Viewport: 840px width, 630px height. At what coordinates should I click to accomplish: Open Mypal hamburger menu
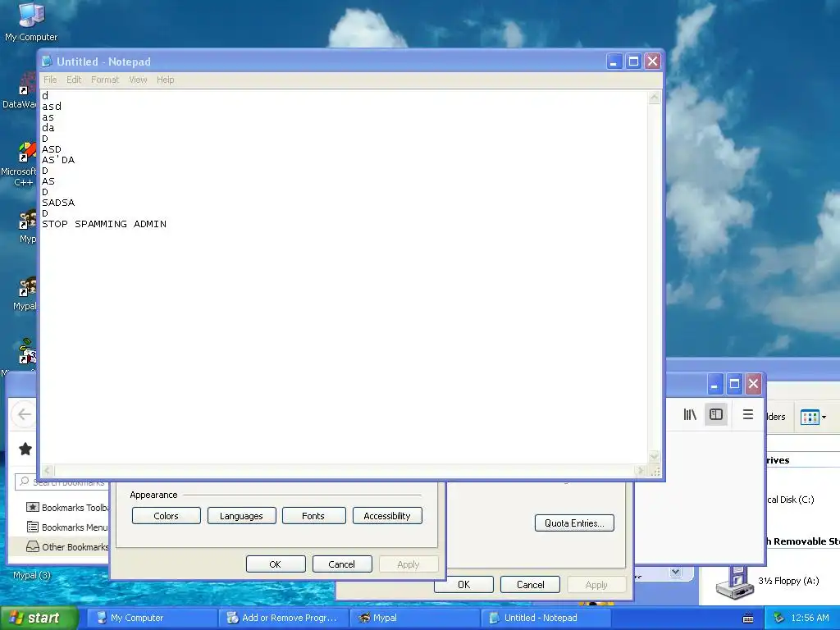click(748, 414)
